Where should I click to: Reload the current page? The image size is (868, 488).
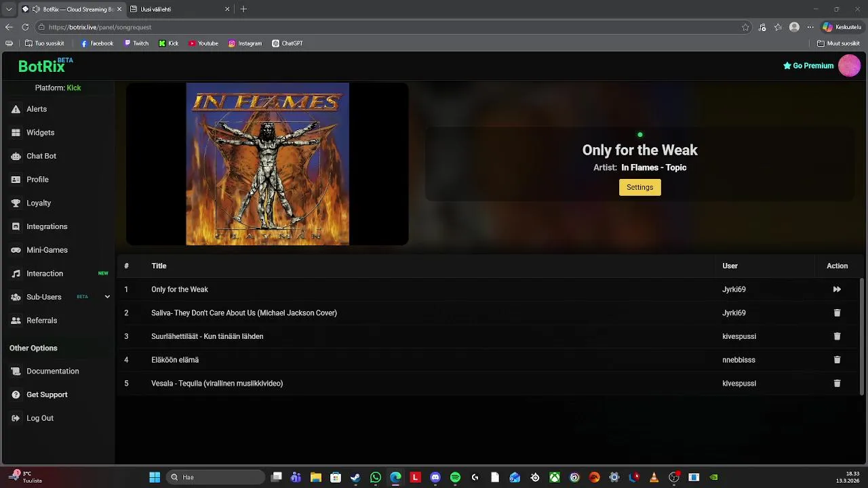[x=25, y=27]
